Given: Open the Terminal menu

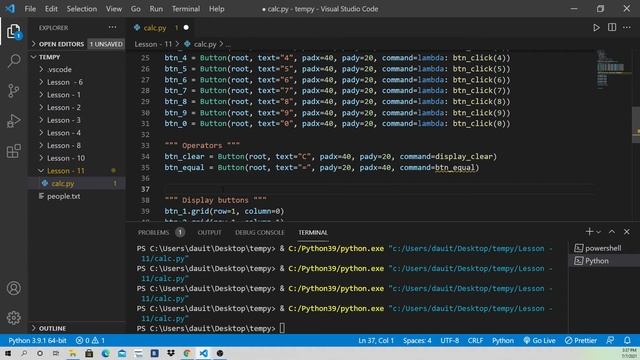Looking at the screenshot, I should coord(186,9).
